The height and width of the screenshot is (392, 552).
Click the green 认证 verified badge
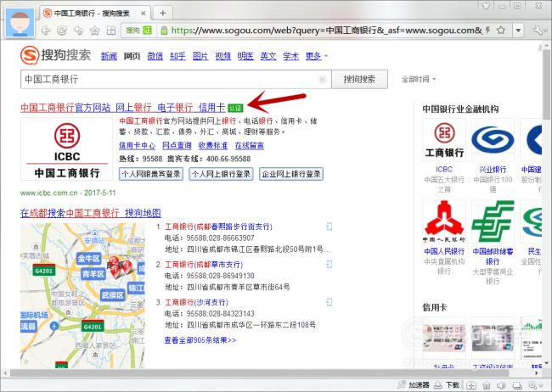click(x=235, y=108)
